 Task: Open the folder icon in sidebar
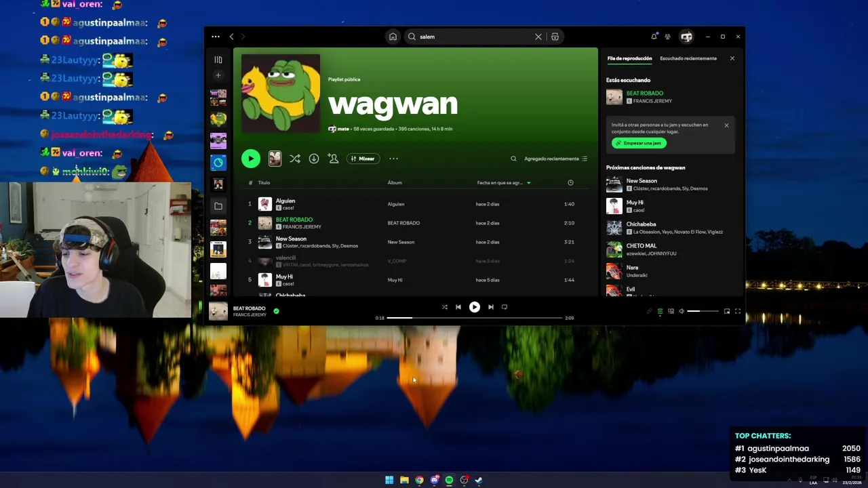(x=218, y=205)
